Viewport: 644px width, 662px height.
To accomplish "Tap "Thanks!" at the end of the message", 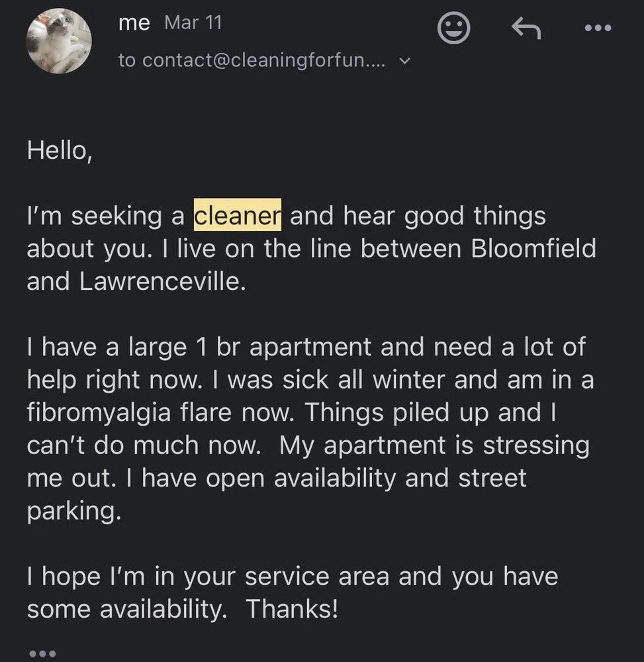I will click(x=292, y=609).
